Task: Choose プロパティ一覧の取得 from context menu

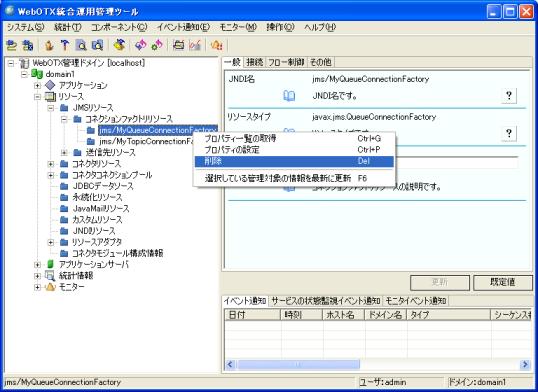Action: [294, 139]
